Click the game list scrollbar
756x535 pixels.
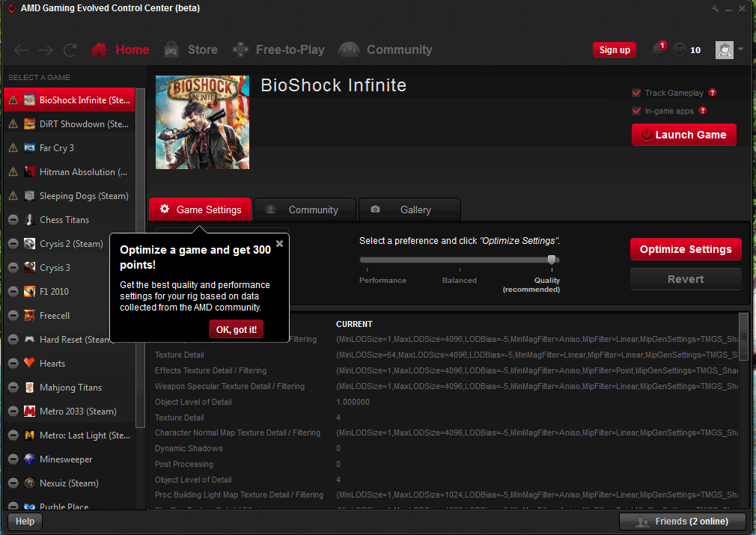pyautogui.click(x=140, y=258)
